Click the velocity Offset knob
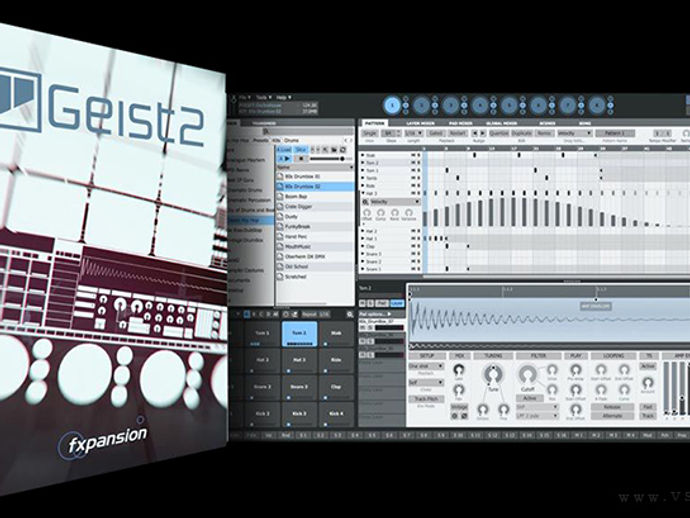This screenshot has height=518, width=690. [x=367, y=213]
